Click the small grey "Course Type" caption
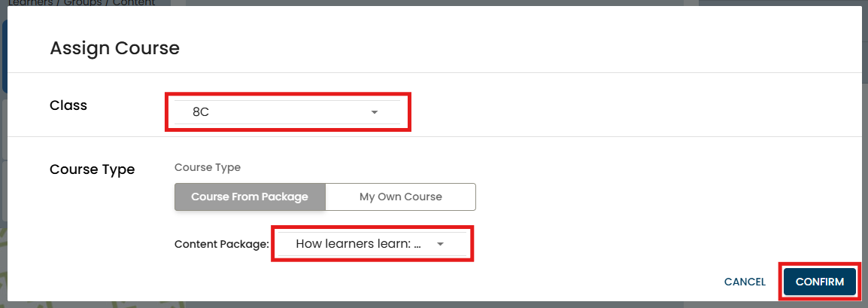 208,167
